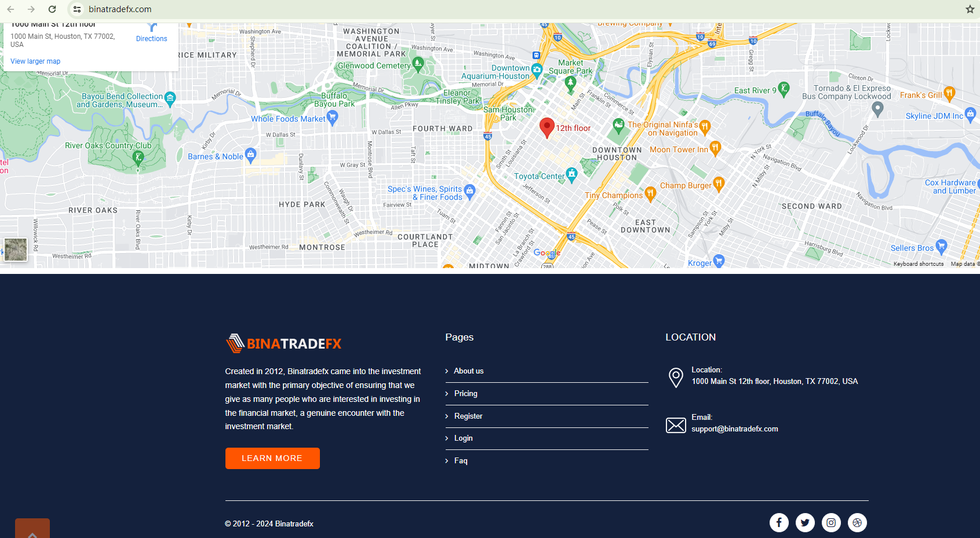This screenshot has height=538, width=980.
Task: Select the Frank's Grill restaurant marker
Action: tap(949, 93)
